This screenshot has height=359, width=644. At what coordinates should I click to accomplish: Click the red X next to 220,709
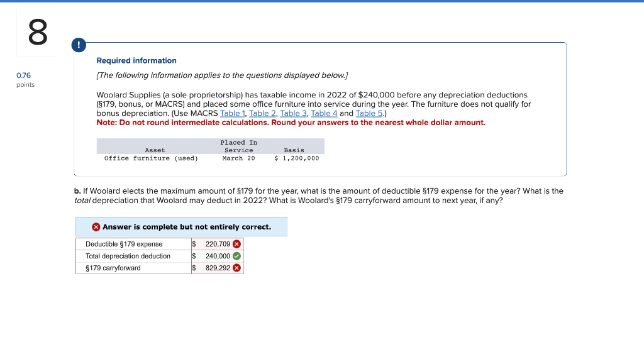(x=236, y=244)
